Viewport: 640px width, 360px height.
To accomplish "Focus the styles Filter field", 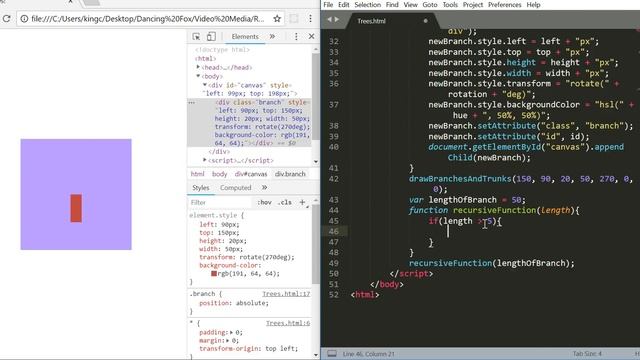I will (x=220, y=202).
